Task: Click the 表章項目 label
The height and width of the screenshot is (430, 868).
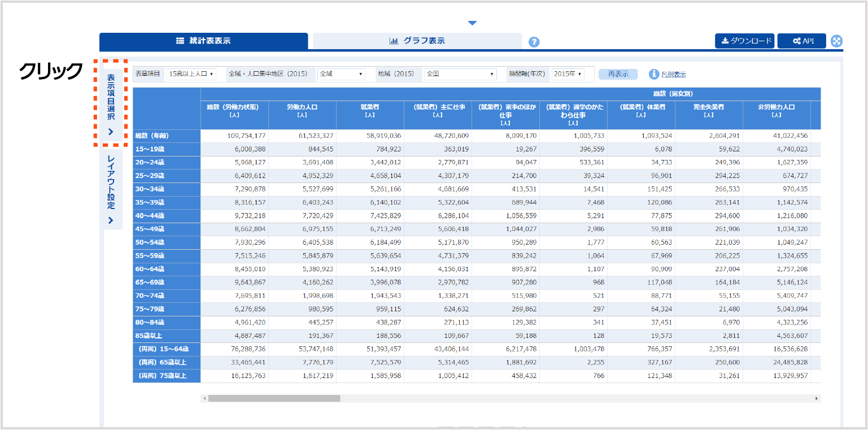Action: tap(149, 74)
